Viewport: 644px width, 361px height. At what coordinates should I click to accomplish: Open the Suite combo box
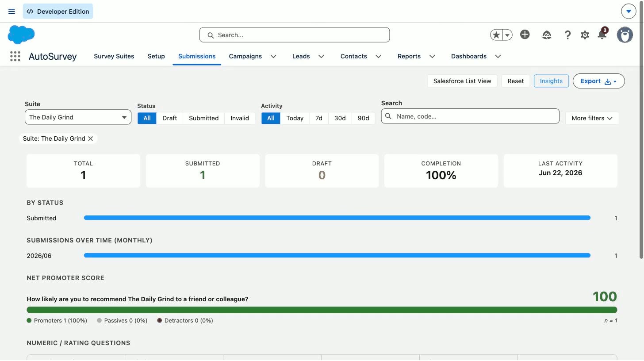[78, 117]
